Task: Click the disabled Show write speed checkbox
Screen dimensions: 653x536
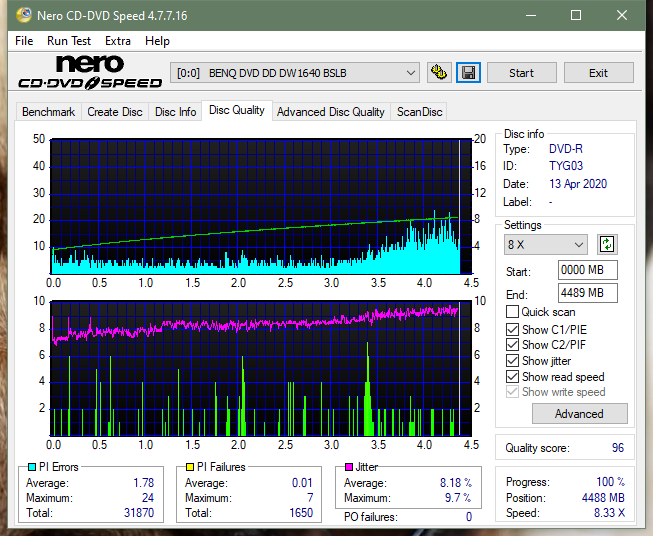Action: (512, 392)
